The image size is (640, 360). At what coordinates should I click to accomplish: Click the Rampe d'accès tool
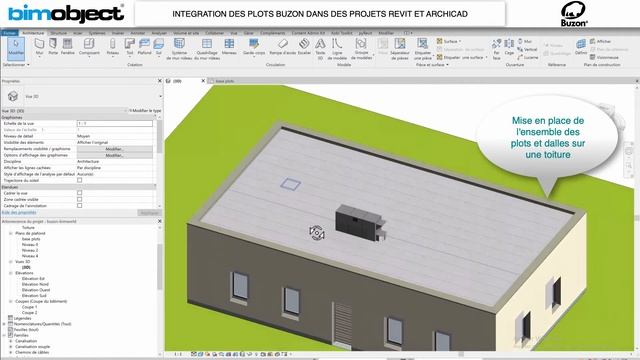(282, 47)
